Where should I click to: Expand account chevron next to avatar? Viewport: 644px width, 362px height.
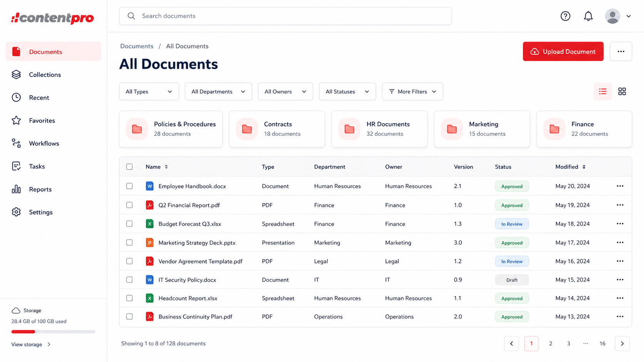pos(629,16)
